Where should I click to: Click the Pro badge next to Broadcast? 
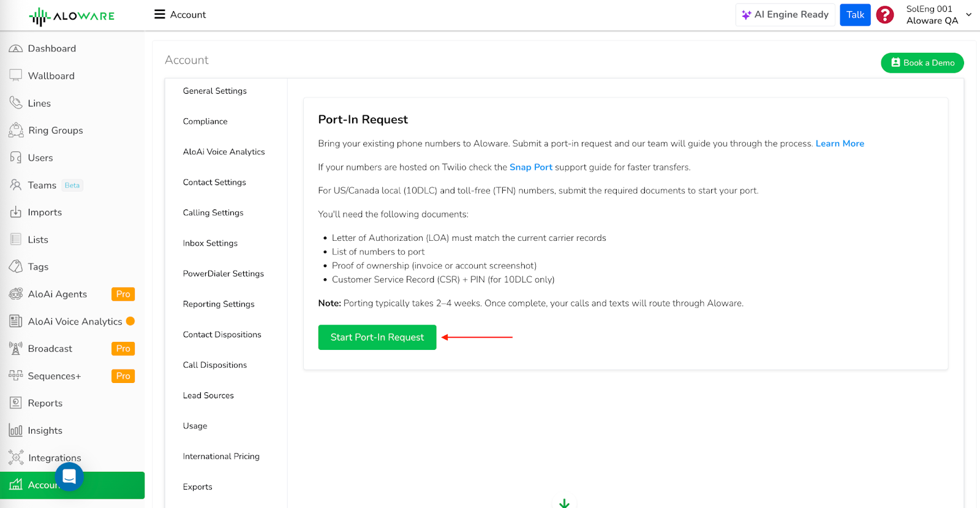(123, 349)
